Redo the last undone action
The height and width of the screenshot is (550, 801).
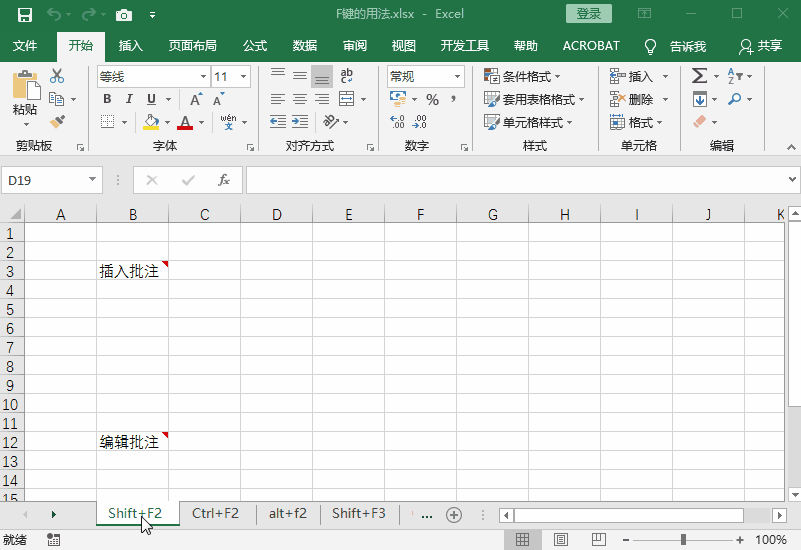[89, 14]
